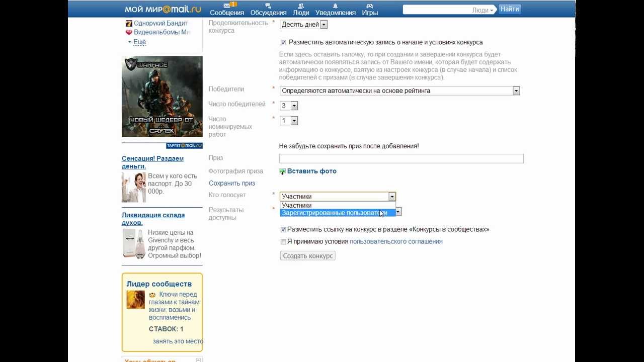Open Однорукий Бандит sidebar link
644x362 pixels.
point(160,23)
